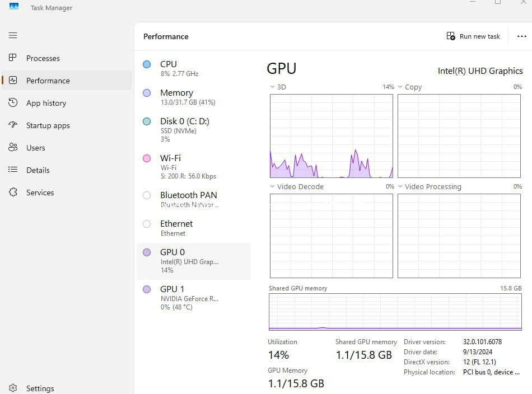Click the 3D usage graph
532x394 pixels.
click(332, 136)
